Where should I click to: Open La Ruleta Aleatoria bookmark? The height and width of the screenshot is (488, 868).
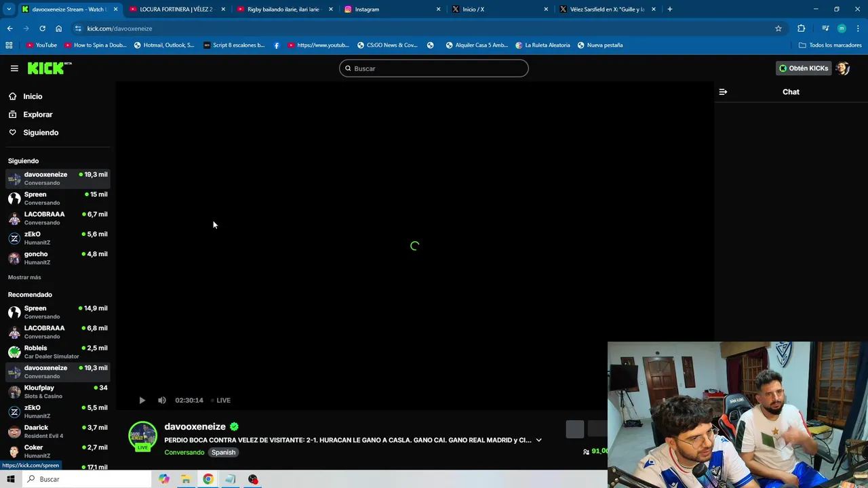pos(542,45)
